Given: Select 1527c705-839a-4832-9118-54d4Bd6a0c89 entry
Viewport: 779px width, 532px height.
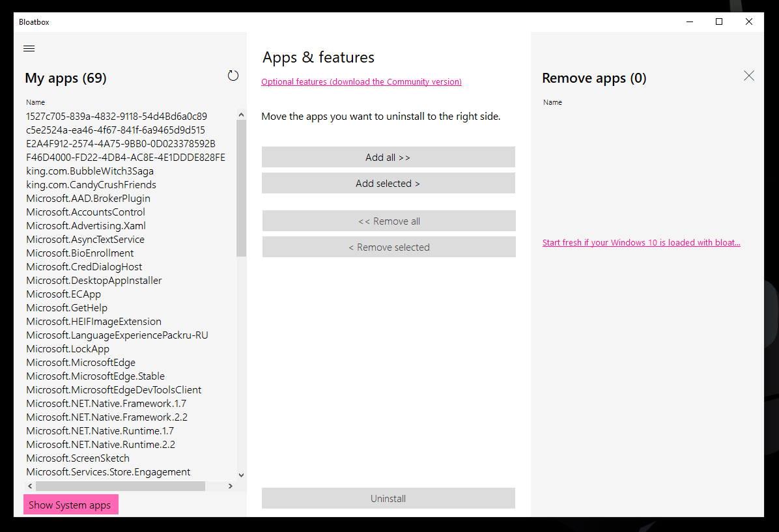Looking at the screenshot, I should [117, 117].
